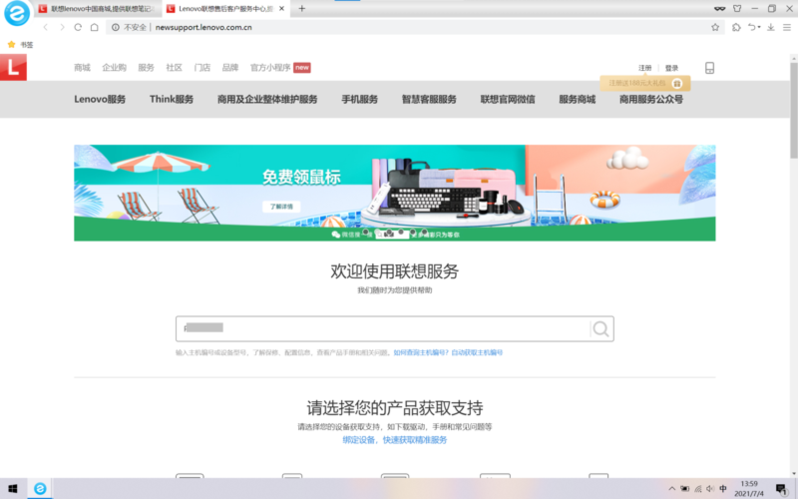Click the Lenovo red logo

(13, 68)
